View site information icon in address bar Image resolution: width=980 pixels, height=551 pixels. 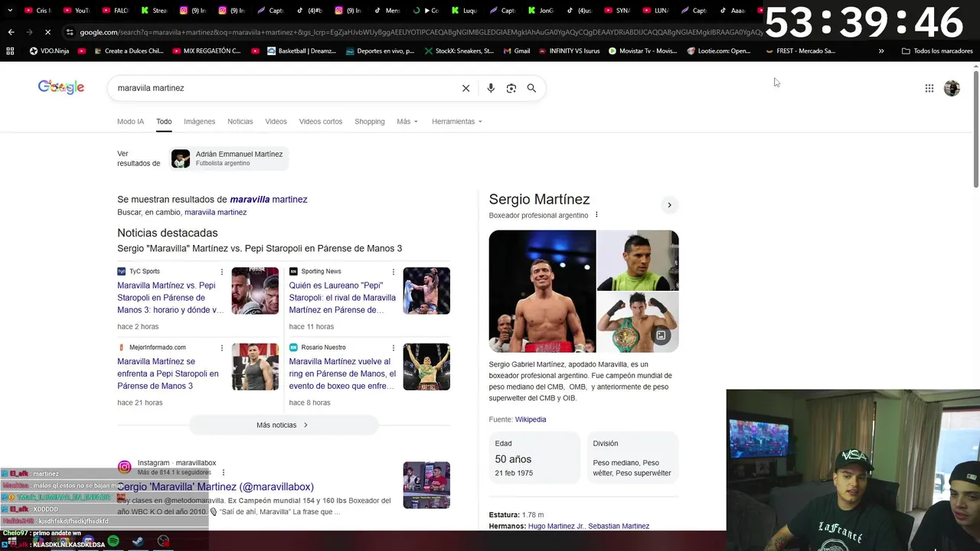pos(70,32)
